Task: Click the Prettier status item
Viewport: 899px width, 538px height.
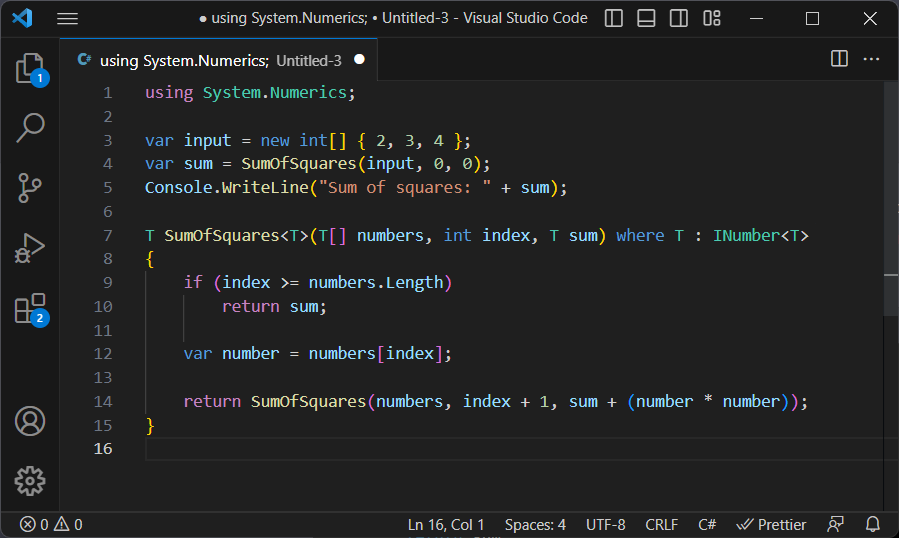Action: click(771, 524)
